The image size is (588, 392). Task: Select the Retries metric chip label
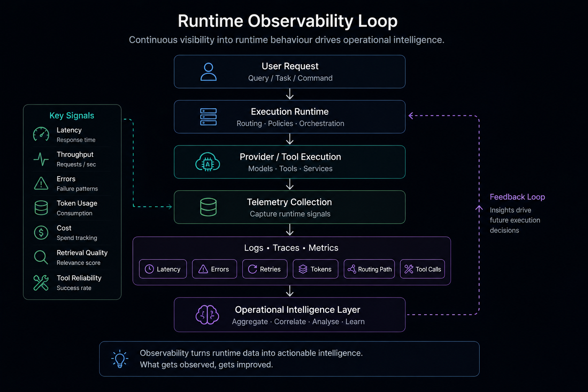coord(270,269)
